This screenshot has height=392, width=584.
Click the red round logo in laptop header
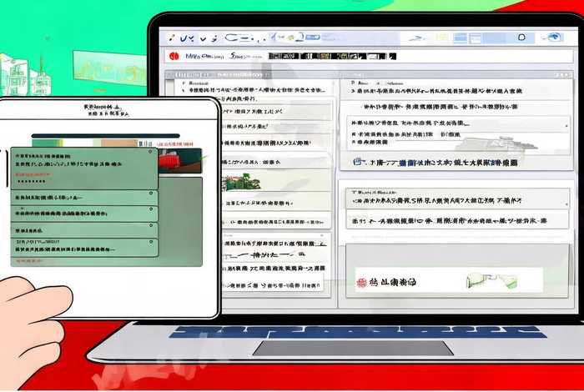point(174,56)
